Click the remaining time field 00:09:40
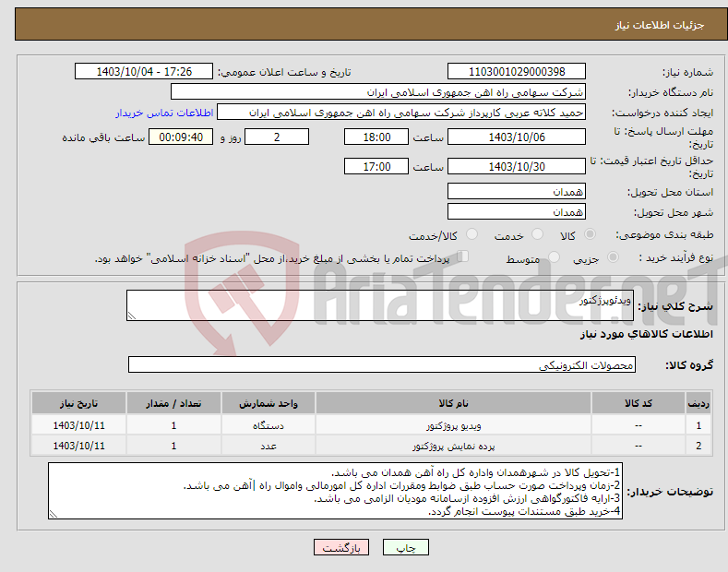Viewport: 728px width, 572px height. tap(181, 137)
